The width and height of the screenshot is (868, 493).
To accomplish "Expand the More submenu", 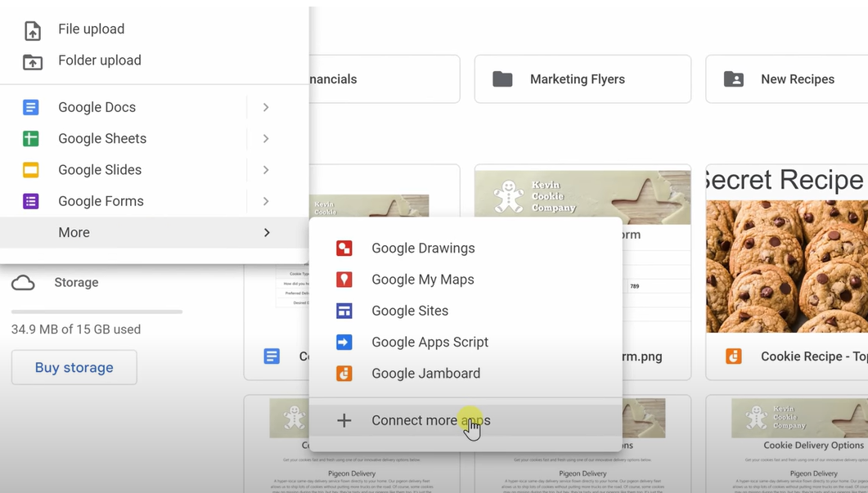I will 266,232.
